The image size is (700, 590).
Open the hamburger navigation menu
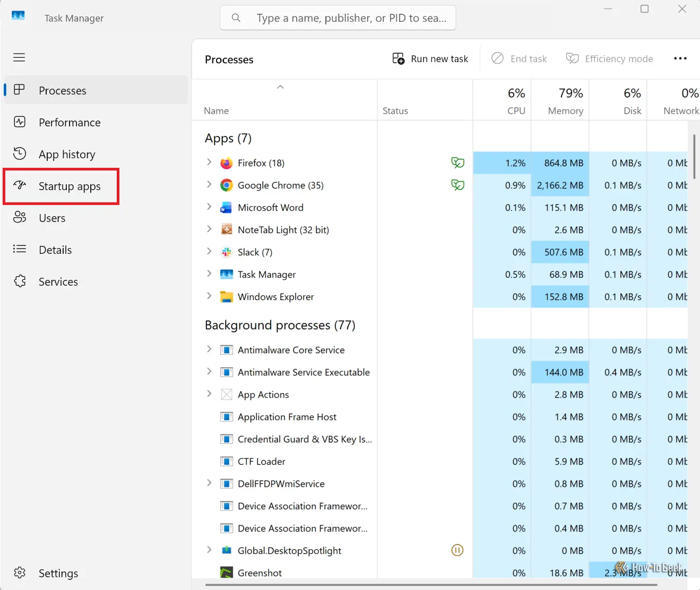19,57
